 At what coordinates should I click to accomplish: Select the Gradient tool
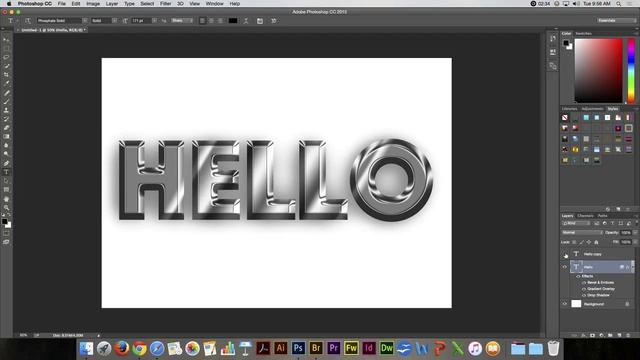click(6, 137)
